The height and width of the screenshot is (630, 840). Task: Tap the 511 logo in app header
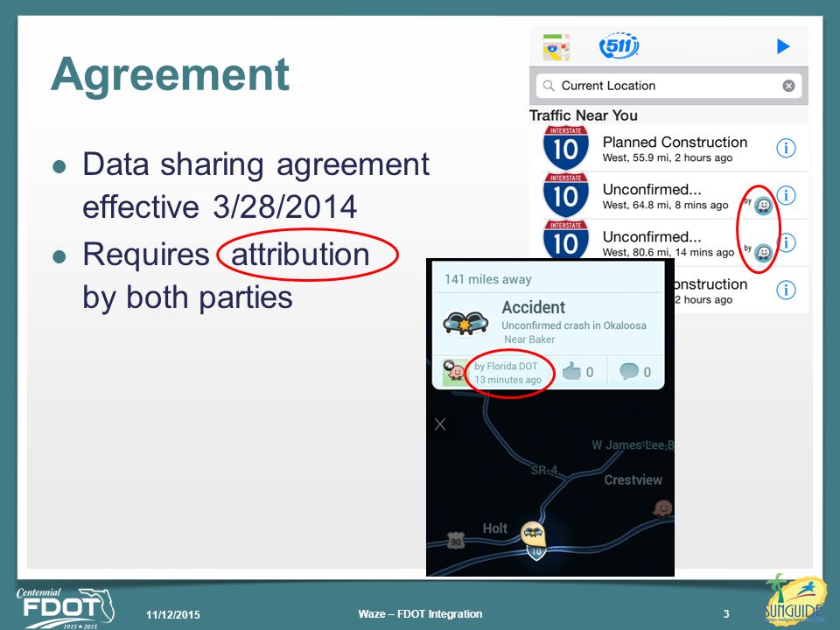(x=619, y=45)
